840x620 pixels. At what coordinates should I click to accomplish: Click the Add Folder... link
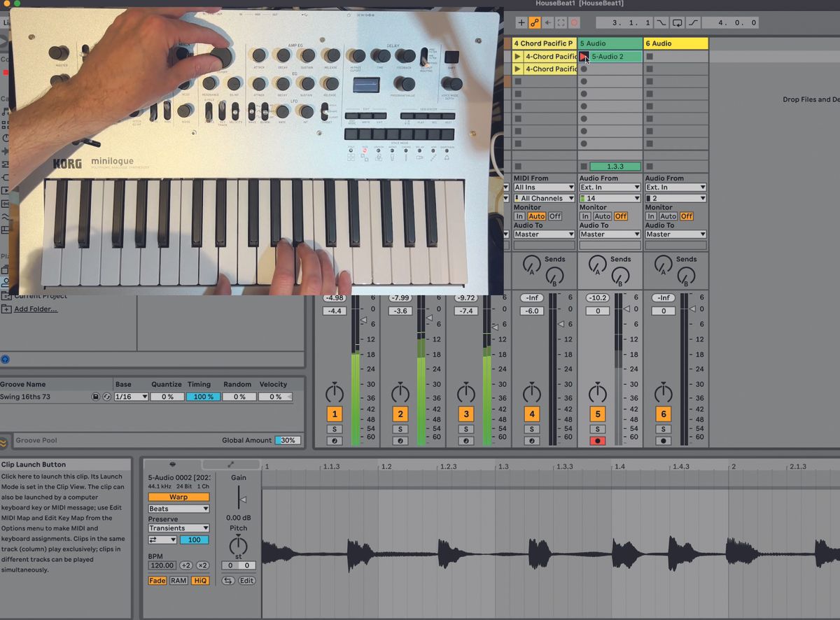tap(36, 309)
